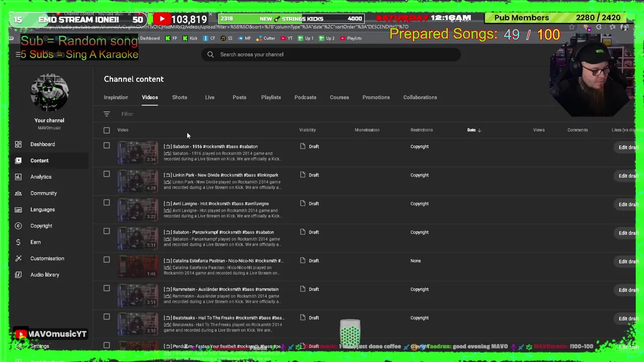Click draft icon of Sabaton - 1916 row

302,146
